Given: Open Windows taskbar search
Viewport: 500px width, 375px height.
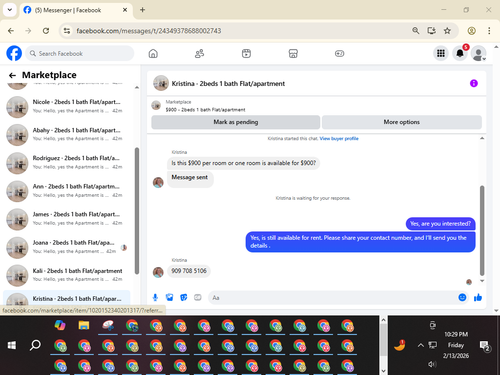Looking at the screenshot, I should point(35,345).
